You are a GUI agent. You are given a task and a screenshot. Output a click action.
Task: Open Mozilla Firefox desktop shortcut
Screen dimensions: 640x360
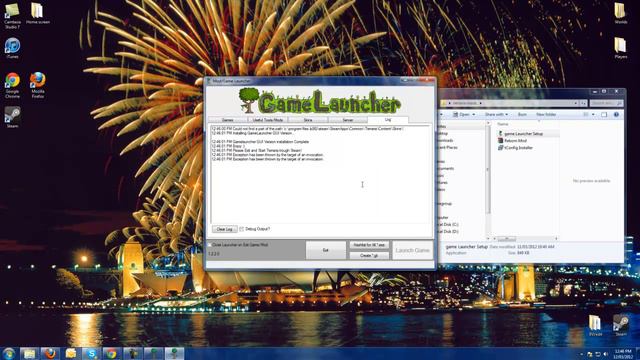(x=38, y=86)
